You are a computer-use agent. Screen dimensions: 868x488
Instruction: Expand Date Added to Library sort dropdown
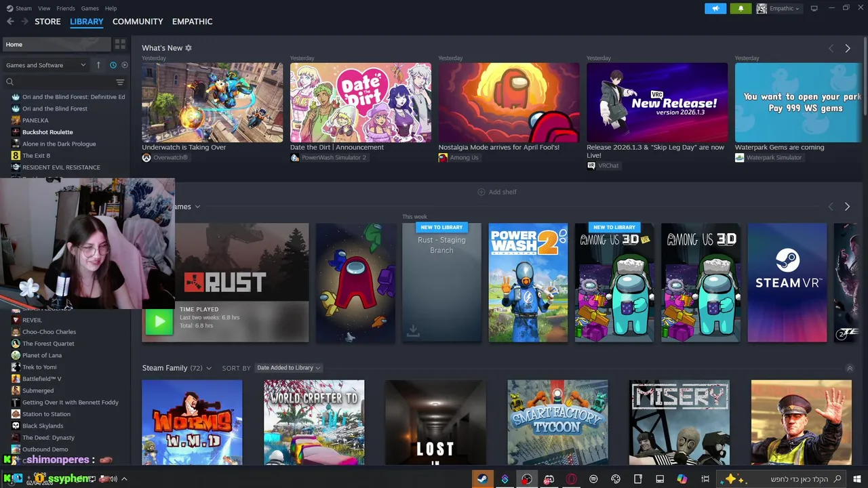(288, 368)
